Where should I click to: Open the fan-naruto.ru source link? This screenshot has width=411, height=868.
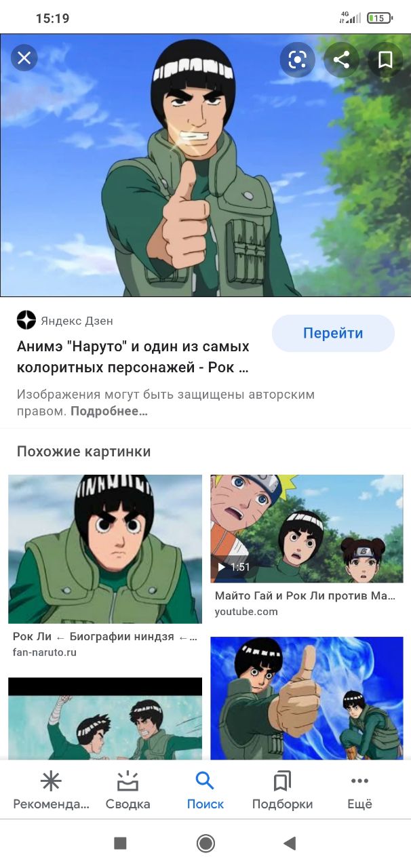[x=45, y=652]
